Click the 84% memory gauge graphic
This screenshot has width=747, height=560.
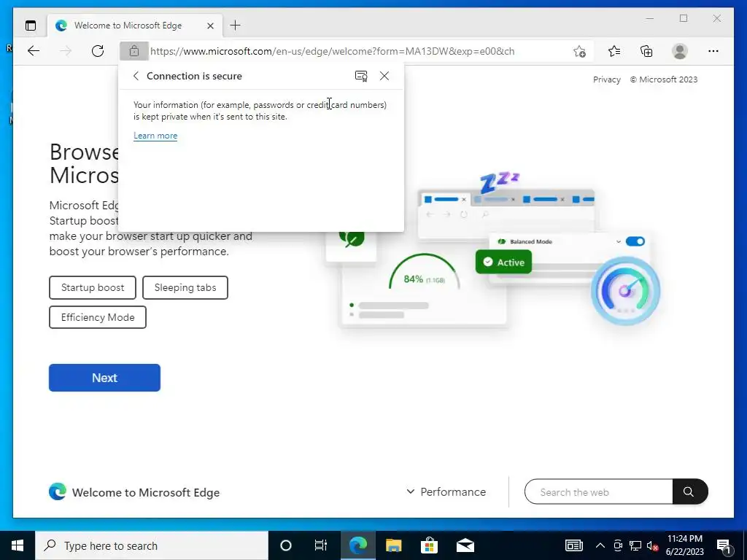[x=424, y=273]
